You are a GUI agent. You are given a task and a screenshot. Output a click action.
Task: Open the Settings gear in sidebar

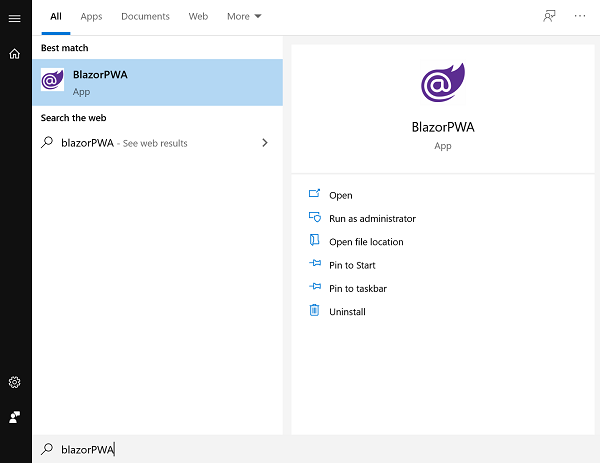[x=15, y=382]
